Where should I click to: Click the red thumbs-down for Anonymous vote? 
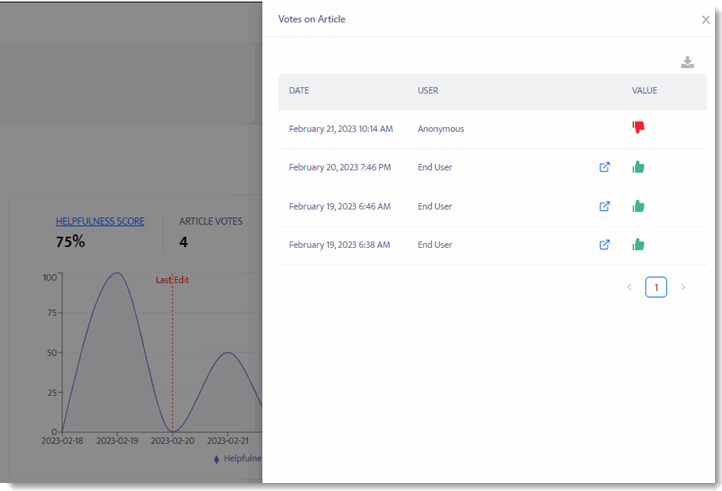pyautogui.click(x=638, y=127)
